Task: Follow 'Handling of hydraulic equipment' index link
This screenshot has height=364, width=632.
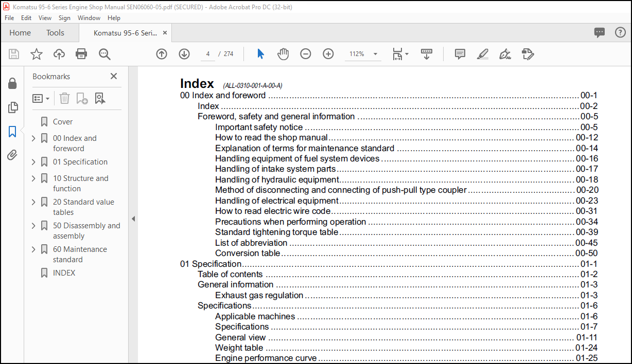Action: coord(277,179)
